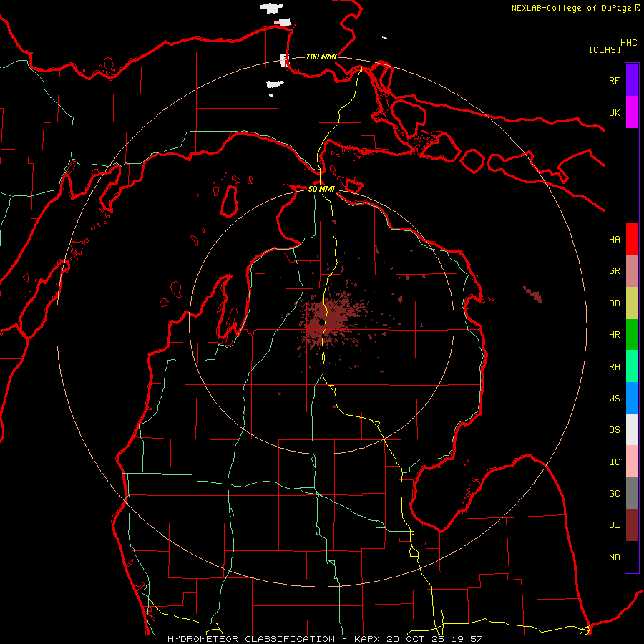The height and width of the screenshot is (644, 644).
Task: Click the BI legend label
Action: tap(615, 525)
